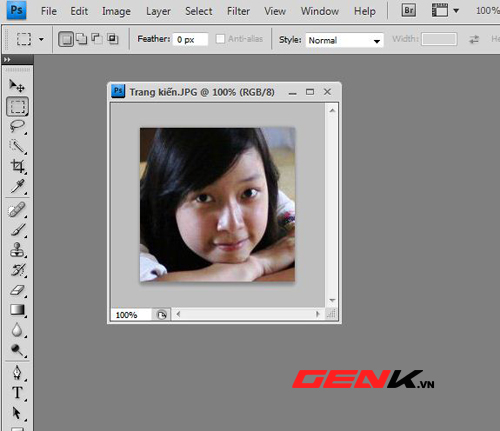Select the Healing Brush tool

point(17,210)
